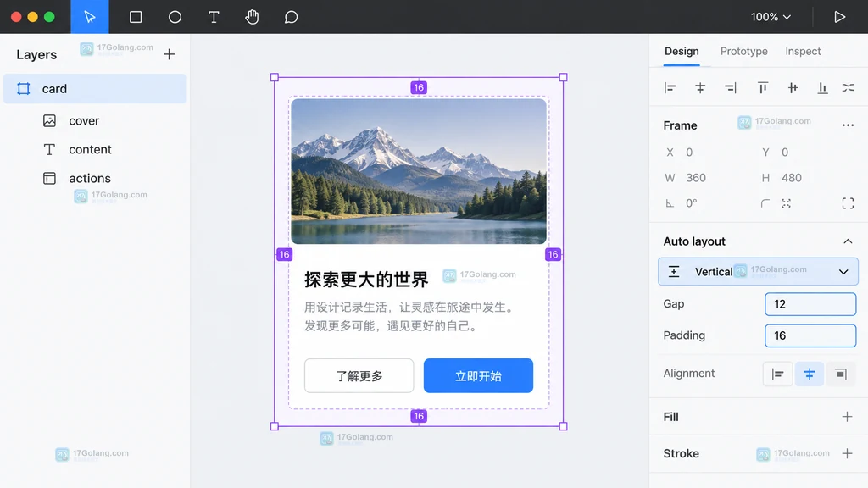The width and height of the screenshot is (868, 488).
Task: Grab the top-left selection handle
Action: point(275,77)
